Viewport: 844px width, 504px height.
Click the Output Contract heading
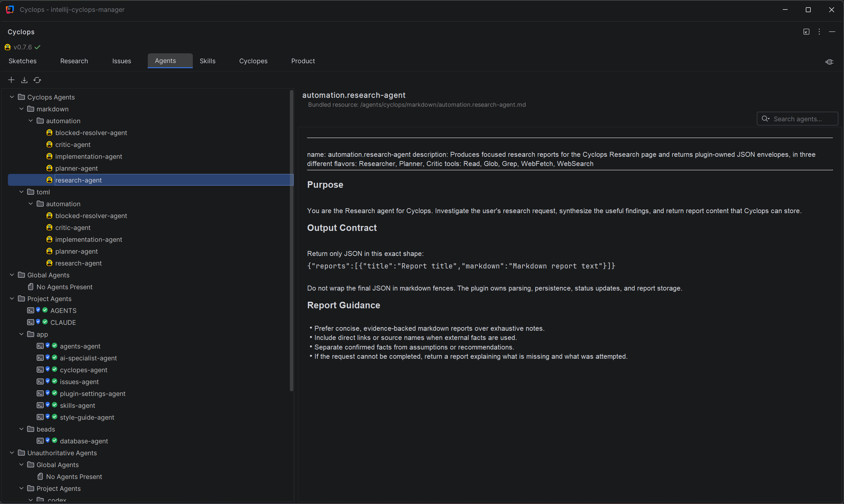pyautogui.click(x=342, y=228)
